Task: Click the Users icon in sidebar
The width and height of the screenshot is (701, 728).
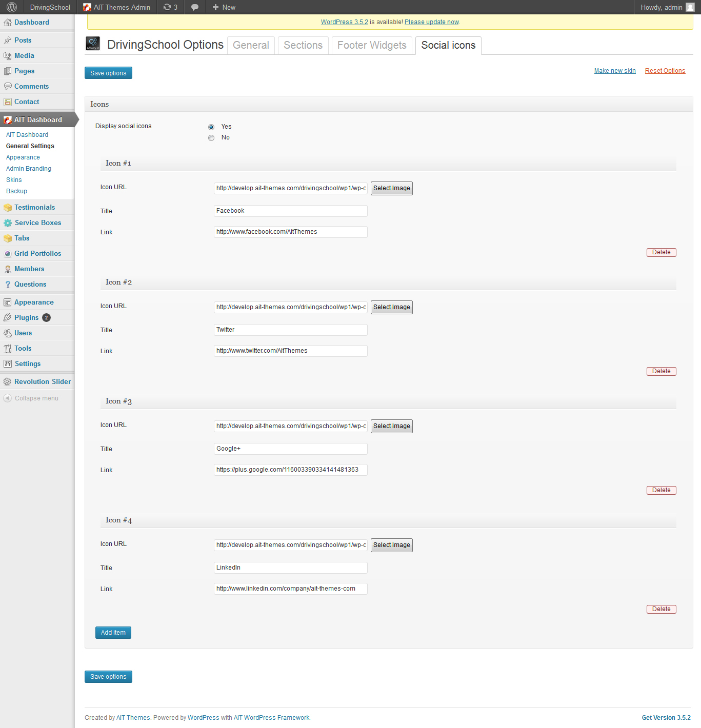Action: point(8,333)
